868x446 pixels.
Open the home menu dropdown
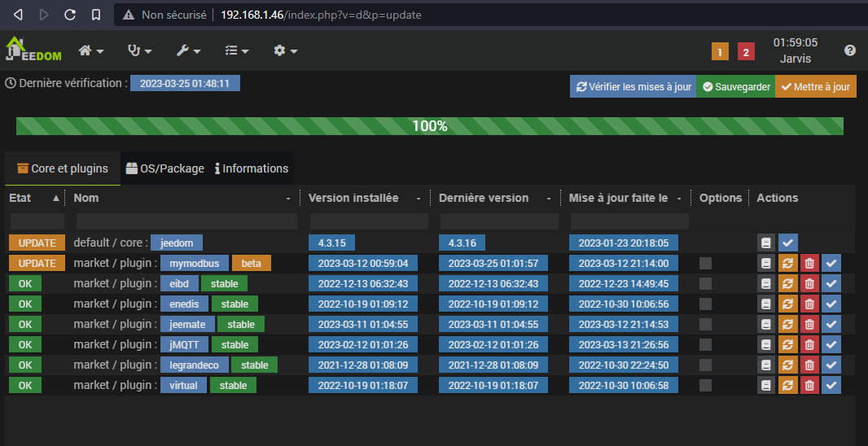click(x=90, y=51)
